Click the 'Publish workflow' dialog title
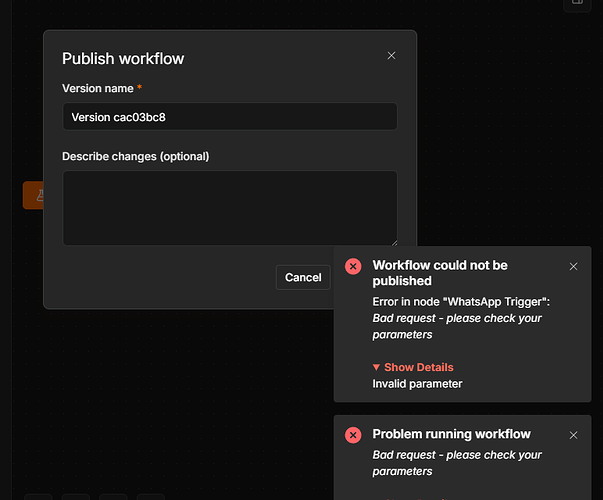The width and height of the screenshot is (603, 500). click(123, 59)
